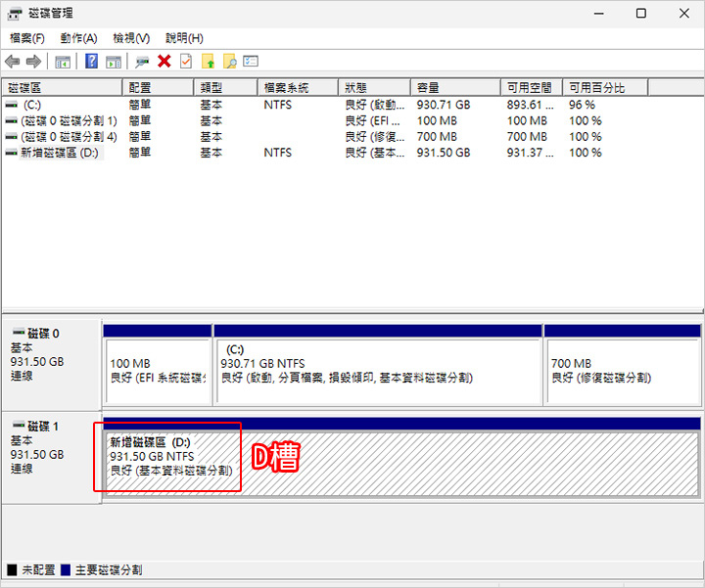Sort by the 配置 column header

click(x=158, y=88)
